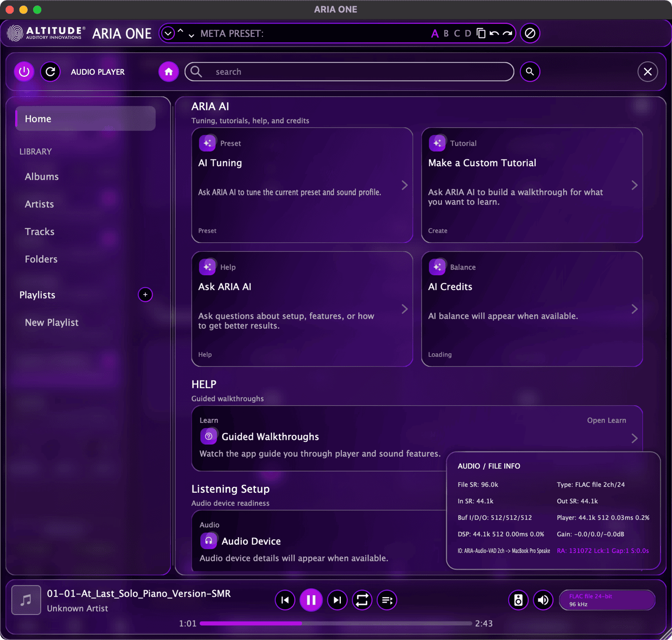Click the Open Learn link
Viewport: 672px width, 640px height.
(x=606, y=420)
